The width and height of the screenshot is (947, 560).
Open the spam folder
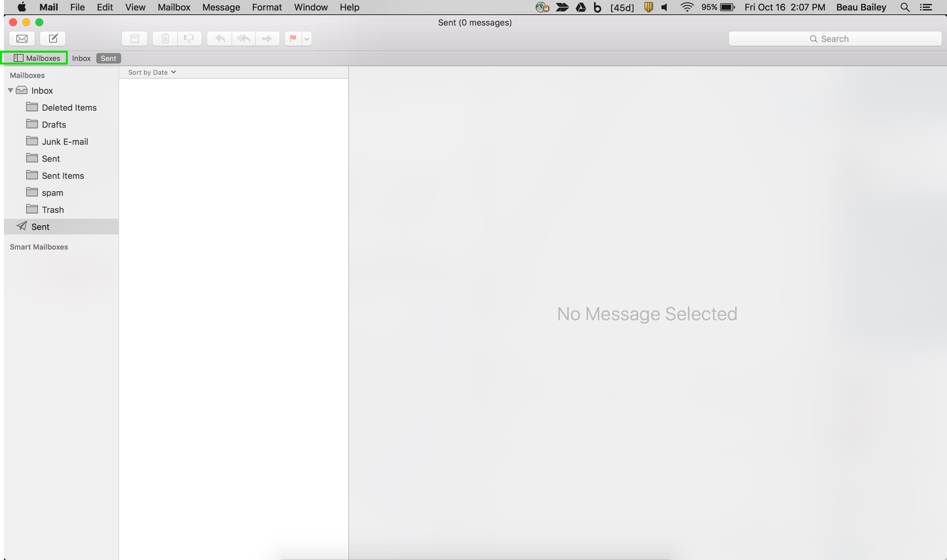coord(62,193)
